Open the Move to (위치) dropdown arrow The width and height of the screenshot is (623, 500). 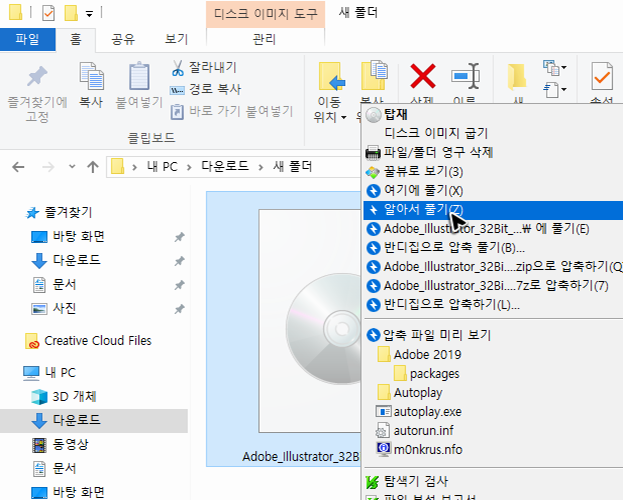(344, 117)
